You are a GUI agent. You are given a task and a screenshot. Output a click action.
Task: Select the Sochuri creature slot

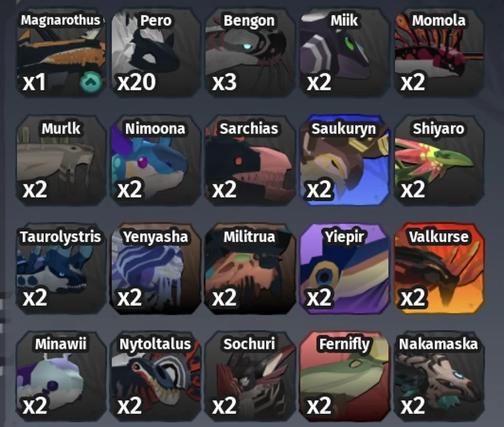click(250, 376)
